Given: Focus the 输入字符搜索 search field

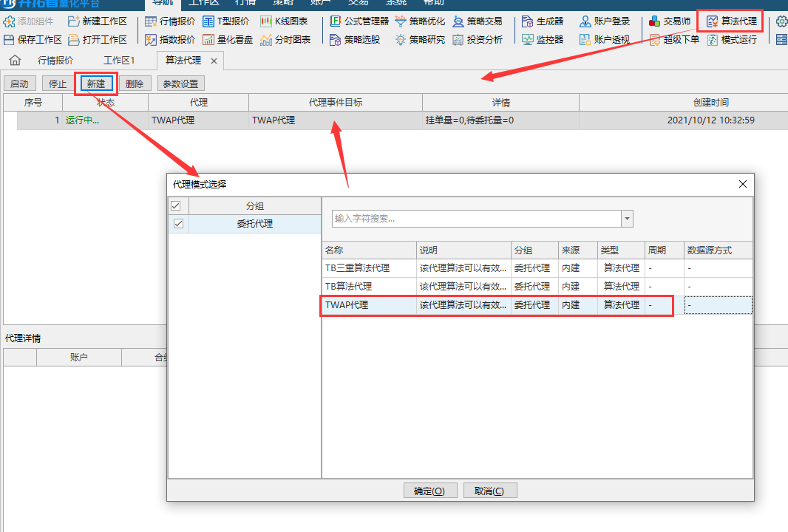Looking at the screenshot, I should pos(476,219).
